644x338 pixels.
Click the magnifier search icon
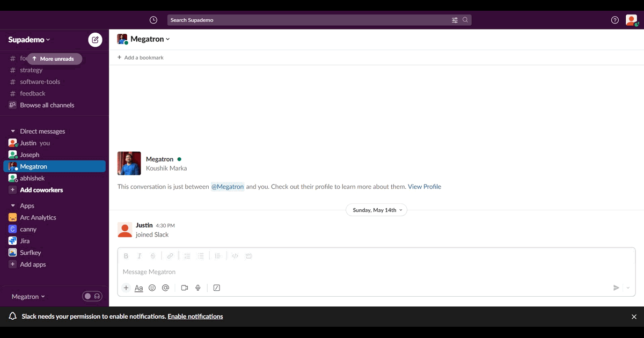tap(465, 20)
